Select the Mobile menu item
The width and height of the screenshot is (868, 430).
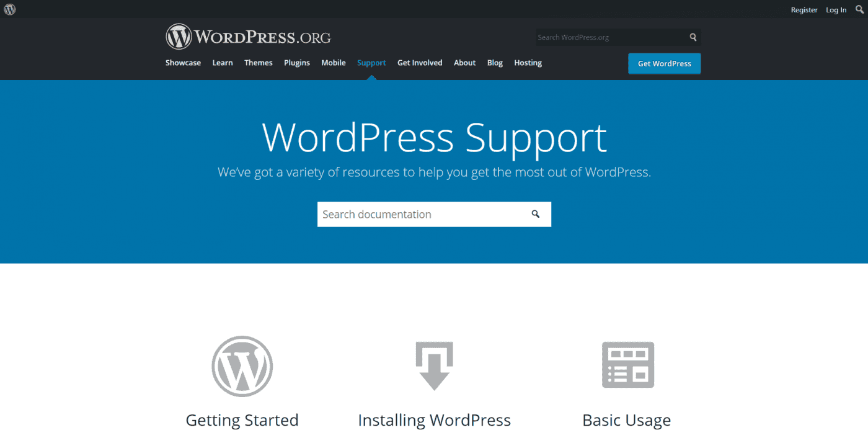point(334,63)
